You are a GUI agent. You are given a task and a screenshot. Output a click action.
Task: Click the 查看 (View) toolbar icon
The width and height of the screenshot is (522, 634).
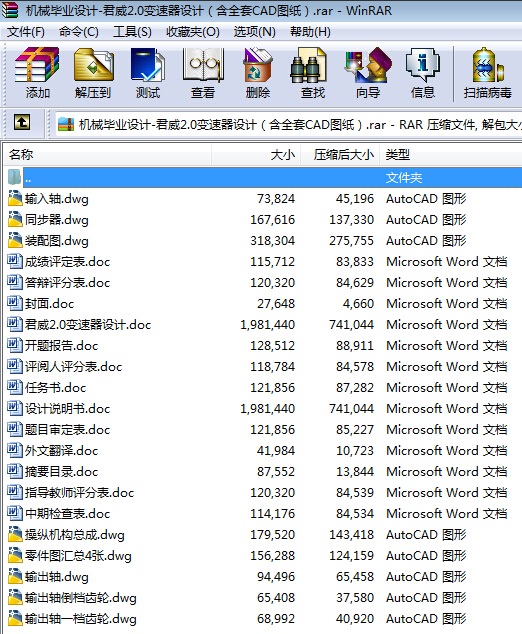(x=203, y=65)
